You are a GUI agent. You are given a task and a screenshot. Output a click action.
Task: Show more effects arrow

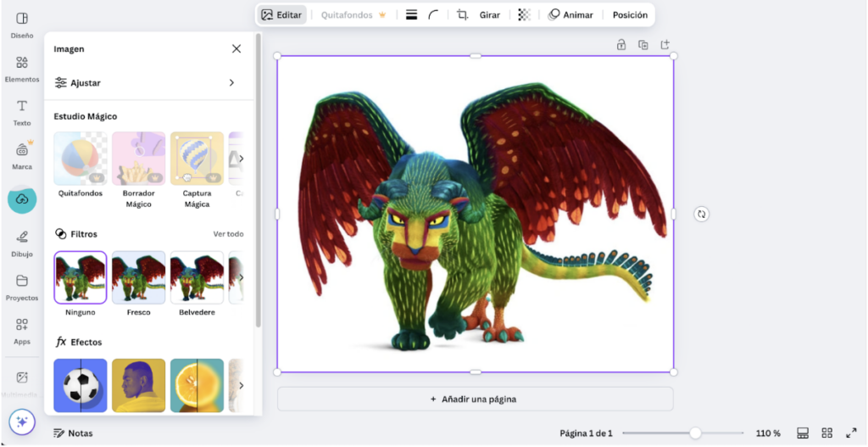coord(241,386)
